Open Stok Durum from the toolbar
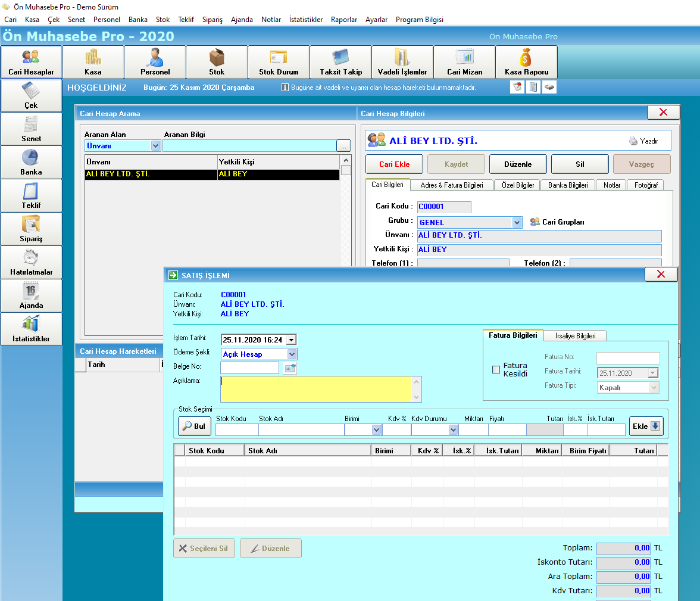 click(x=279, y=62)
